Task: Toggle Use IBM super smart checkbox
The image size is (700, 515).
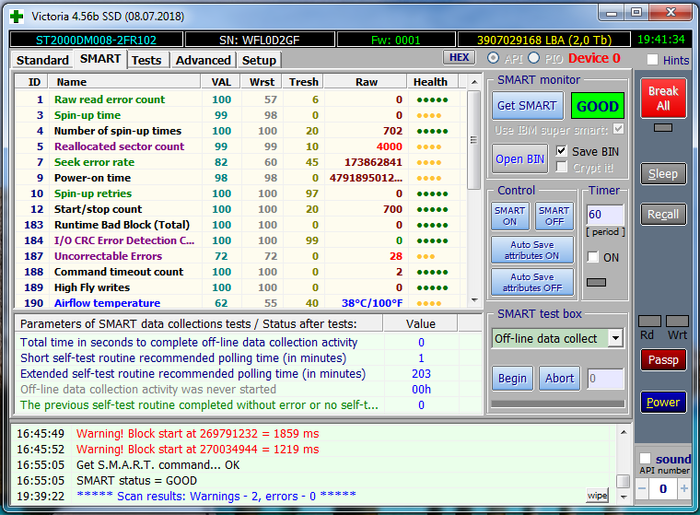Action: pos(618,129)
